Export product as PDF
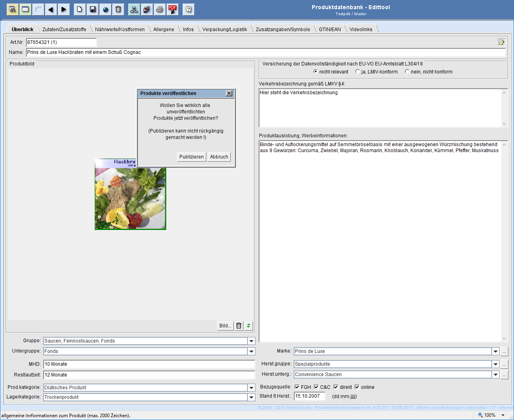Screen dimensions: 514x420 (173, 9)
